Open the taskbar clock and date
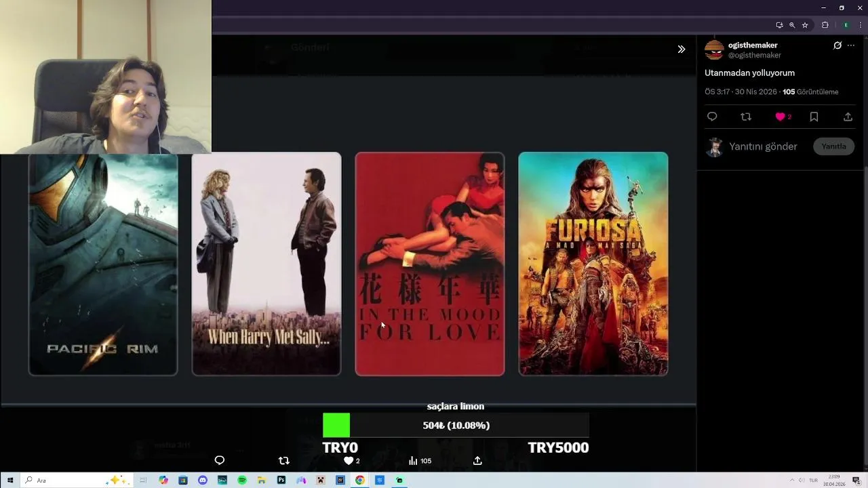This screenshot has width=868, height=488. coord(834,481)
